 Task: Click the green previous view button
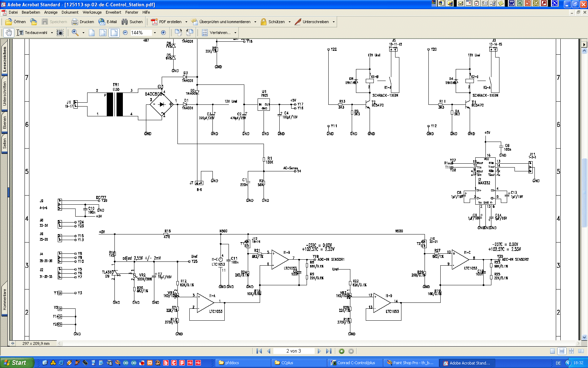(x=342, y=351)
